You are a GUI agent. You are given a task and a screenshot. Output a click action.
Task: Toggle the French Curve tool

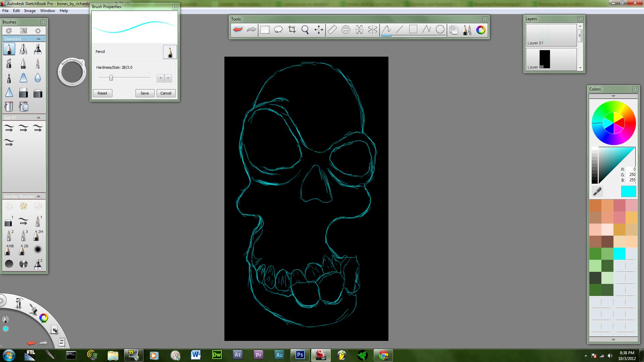coord(359,30)
